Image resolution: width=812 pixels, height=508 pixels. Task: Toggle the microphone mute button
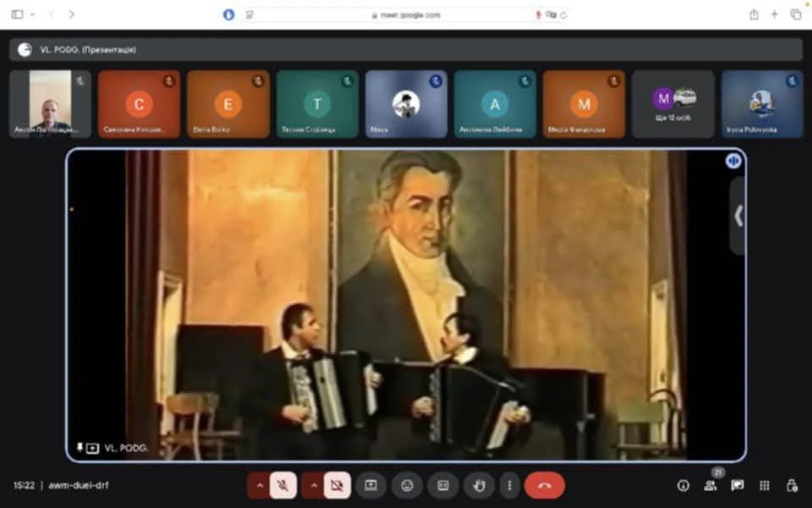click(x=283, y=486)
